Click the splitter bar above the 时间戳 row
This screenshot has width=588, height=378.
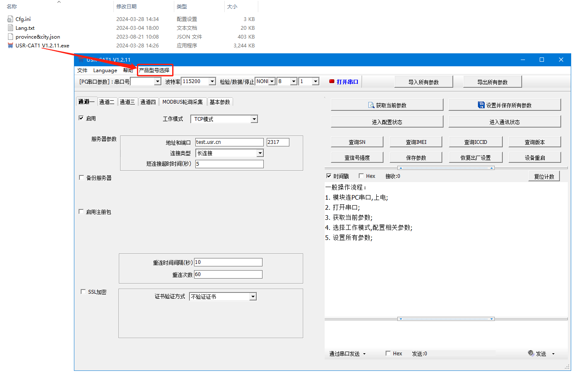(x=446, y=168)
